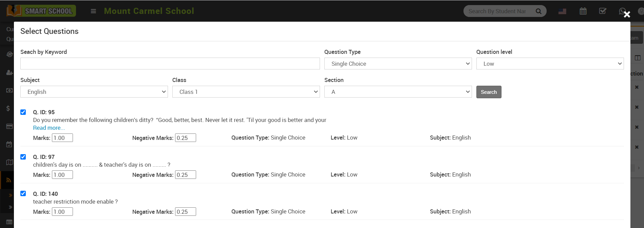The width and height of the screenshot is (644, 228).
Task: Open the language flag selector
Action: click(x=562, y=11)
